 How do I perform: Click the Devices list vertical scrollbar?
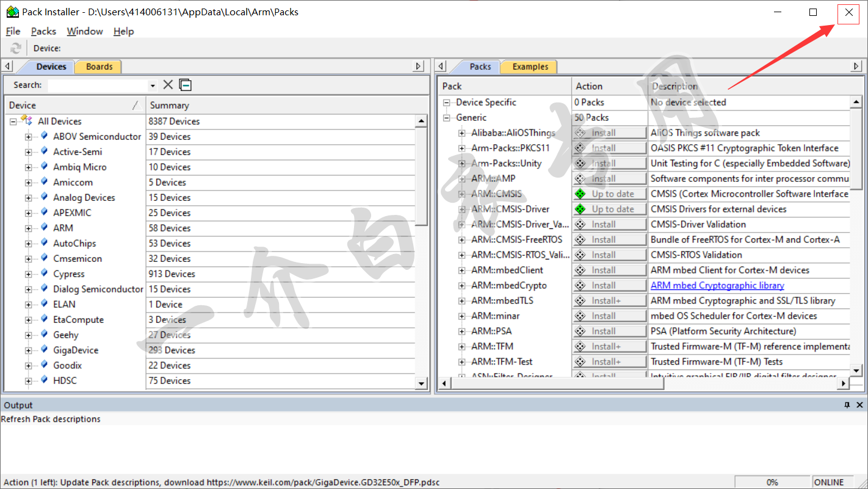tap(421, 252)
